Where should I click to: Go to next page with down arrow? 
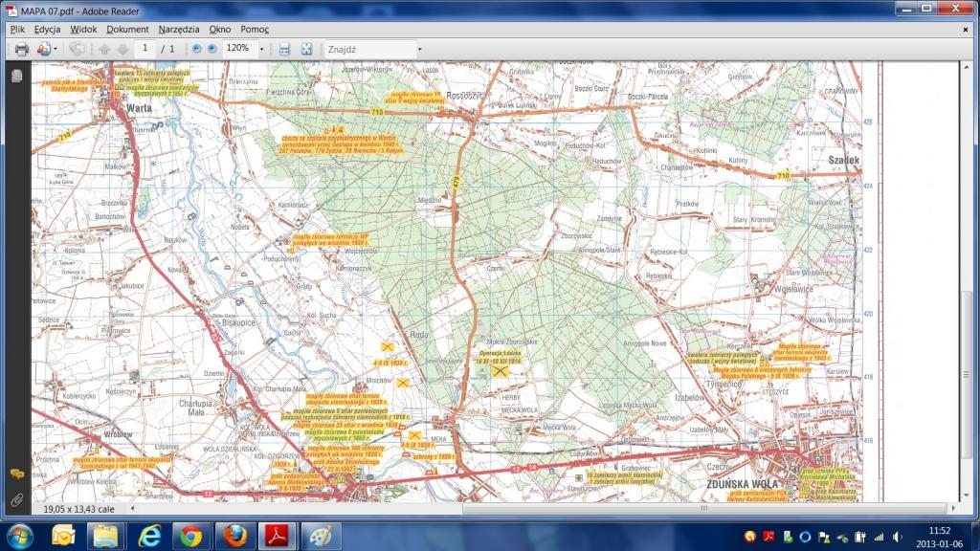point(122,49)
